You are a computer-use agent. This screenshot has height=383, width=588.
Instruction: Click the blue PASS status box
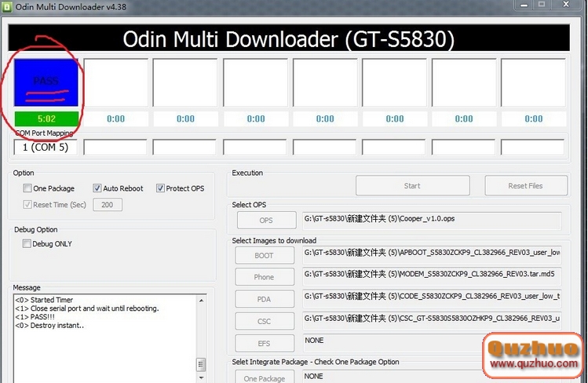point(46,82)
